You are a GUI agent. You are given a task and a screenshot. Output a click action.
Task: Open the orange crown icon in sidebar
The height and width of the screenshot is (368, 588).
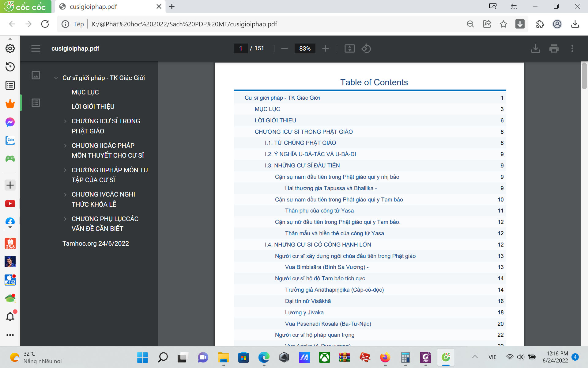tap(10, 104)
